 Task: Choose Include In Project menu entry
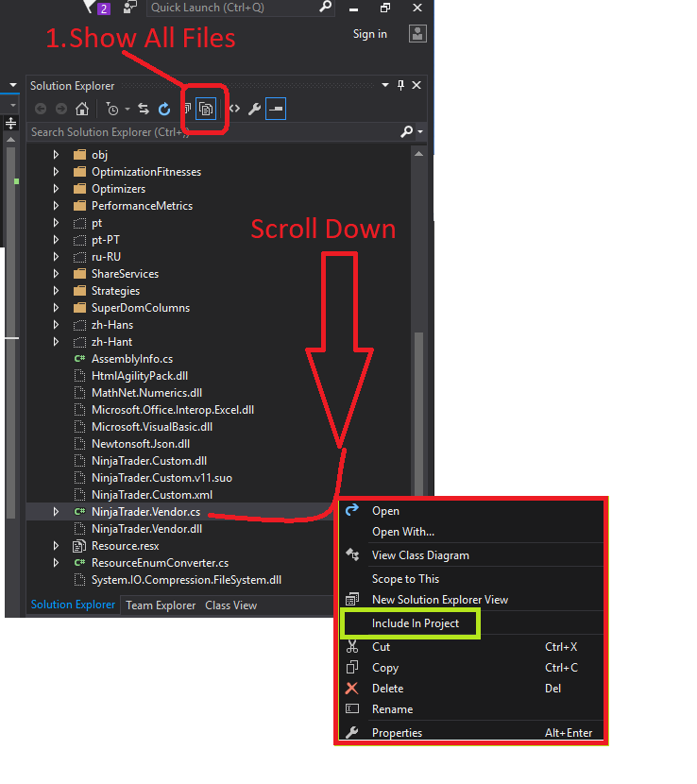coord(472,623)
